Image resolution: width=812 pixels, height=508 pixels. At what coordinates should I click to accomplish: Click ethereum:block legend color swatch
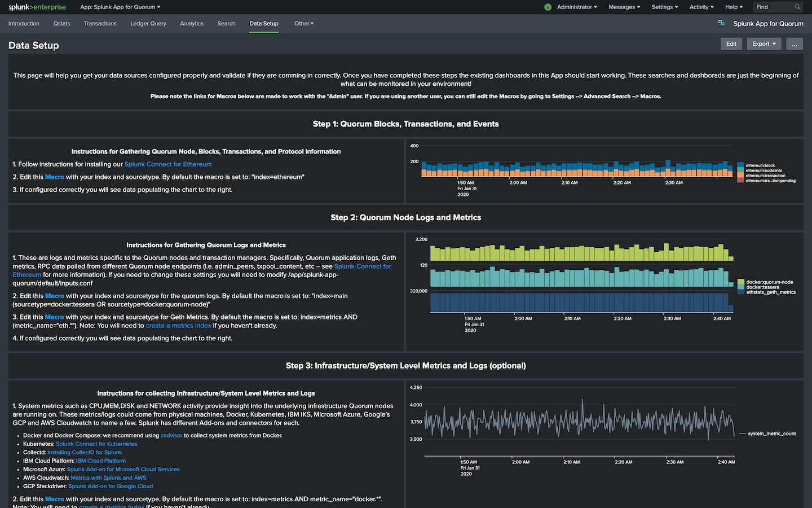pos(741,165)
